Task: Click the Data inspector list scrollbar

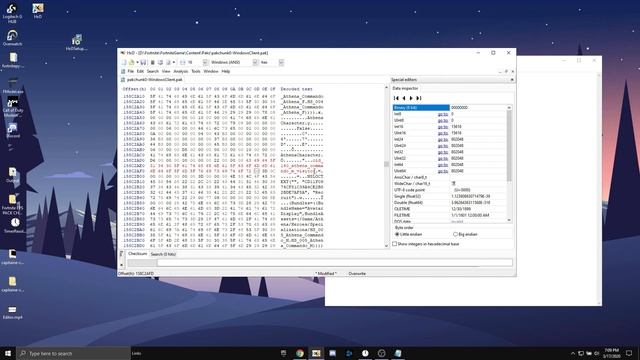Action: pyautogui.click(x=509, y=163)
